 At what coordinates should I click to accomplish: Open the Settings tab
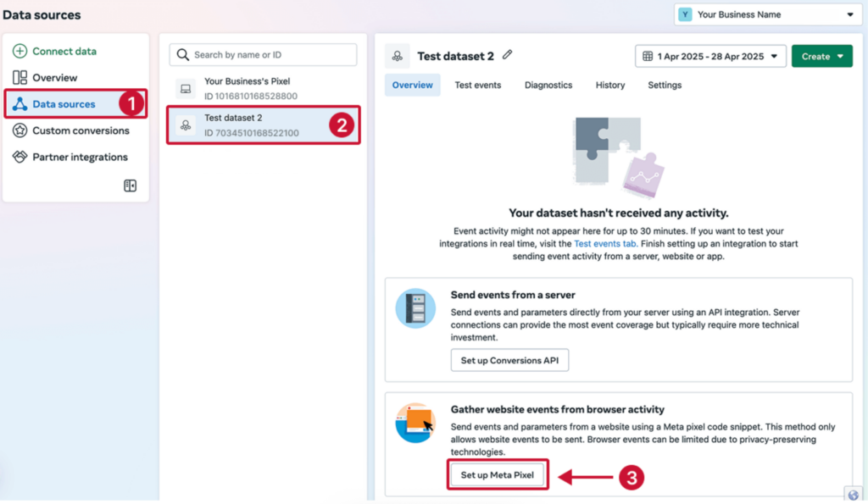pos(665,86)
